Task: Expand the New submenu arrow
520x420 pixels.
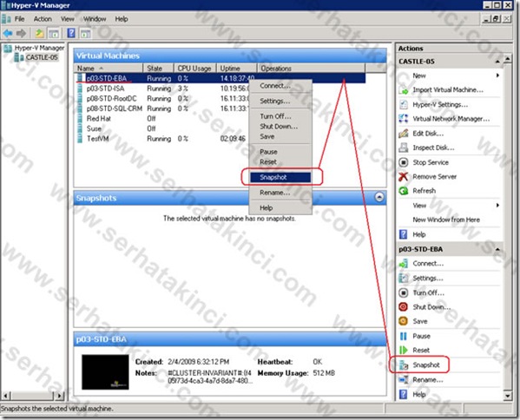Action: [x=497, y=75]
